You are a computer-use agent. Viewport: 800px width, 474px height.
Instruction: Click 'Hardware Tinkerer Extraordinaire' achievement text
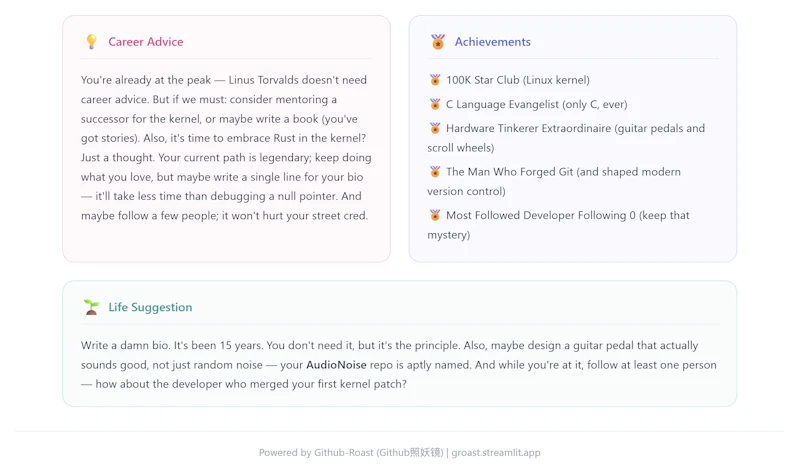click(x=528, y=128)
